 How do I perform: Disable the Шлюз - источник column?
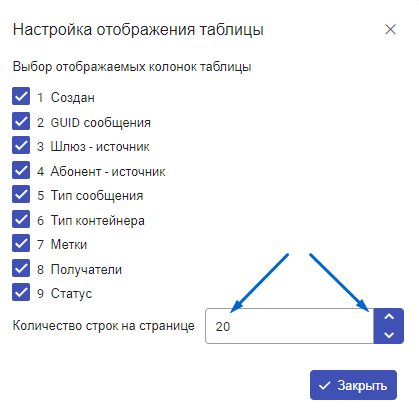pos(21,145)
